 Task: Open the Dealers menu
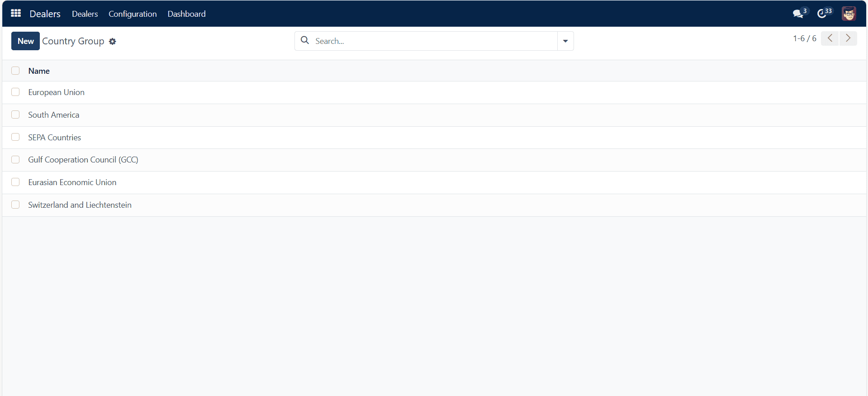(85, 14)
